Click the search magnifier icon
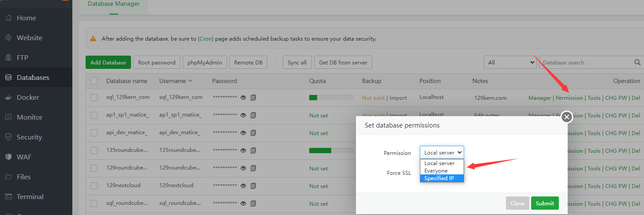The width and height of the screenshot is (644, 215). pos(637,63)
